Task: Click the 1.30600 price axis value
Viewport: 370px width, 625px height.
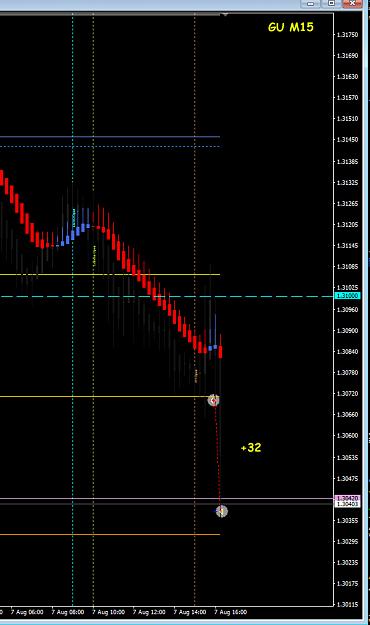Action: pos(347,436)
